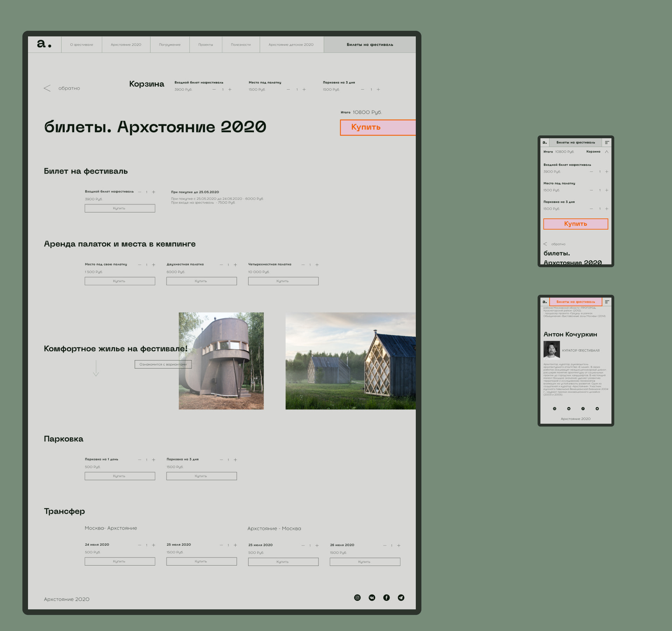This screenshot has width=672, height=631.
Task: Open the 'Архстояние 2020' navigation tab
Action: (x=126, y=45)
